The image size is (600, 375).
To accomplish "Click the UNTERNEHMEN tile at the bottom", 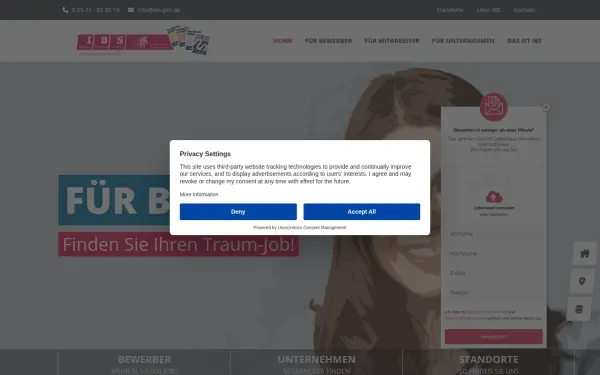I will click(316, 362).
